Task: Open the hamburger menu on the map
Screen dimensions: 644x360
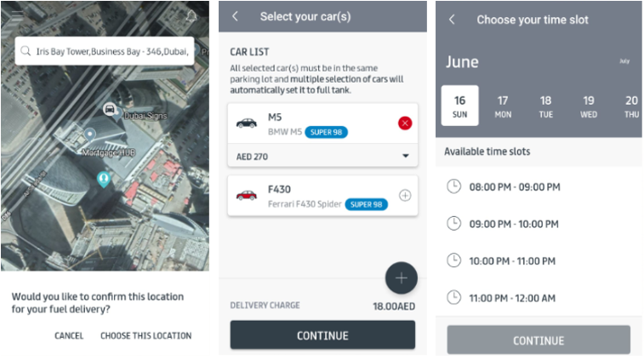Action: (17, 15)
